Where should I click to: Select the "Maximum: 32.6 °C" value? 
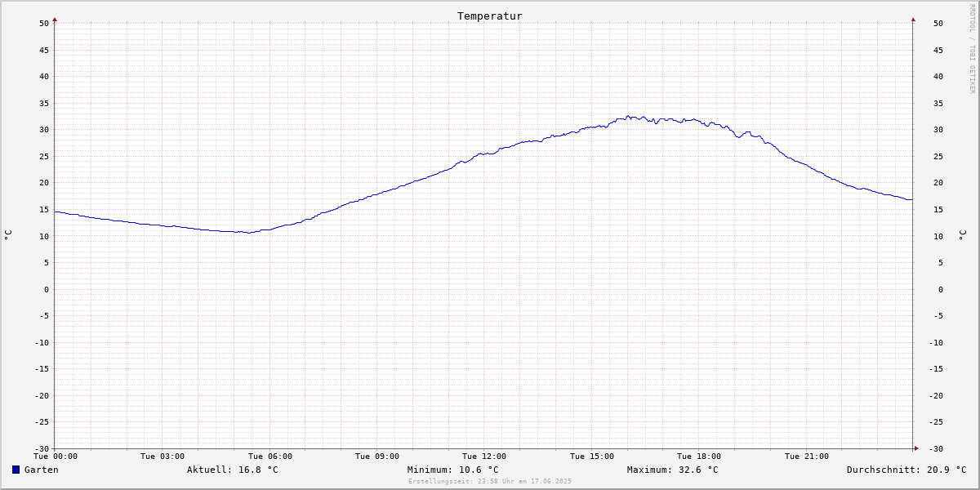coord(673,470)
